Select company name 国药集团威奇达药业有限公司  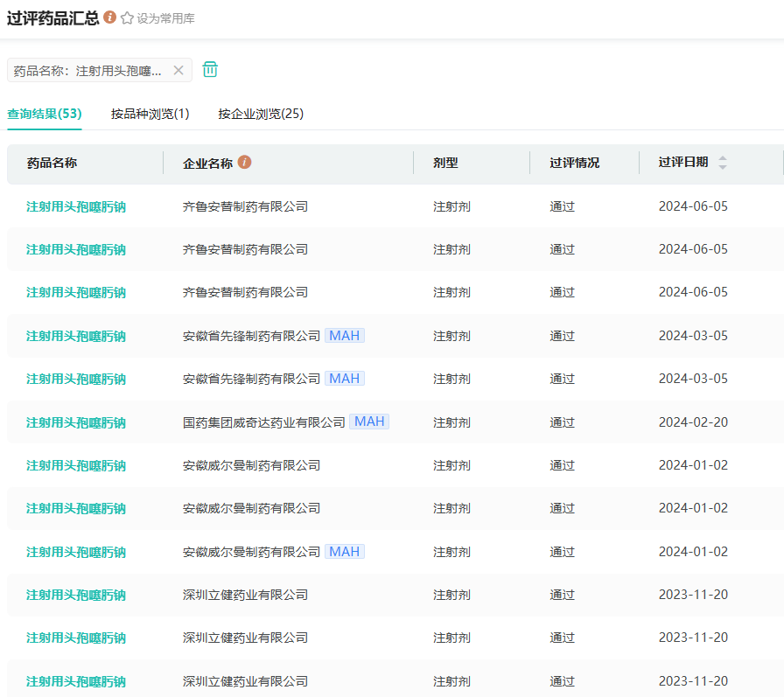pyautogui.click(x=263, y=422)
